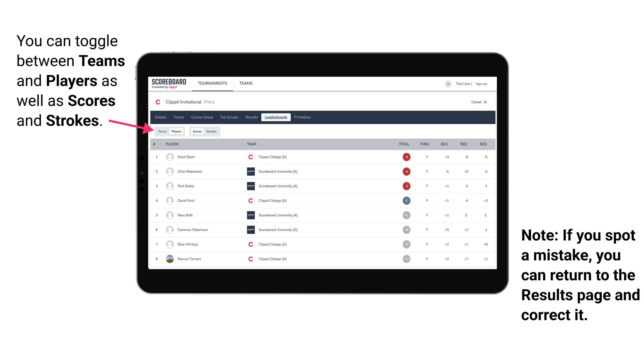Toggle to Teams leaderboard view

coord(162,131)
